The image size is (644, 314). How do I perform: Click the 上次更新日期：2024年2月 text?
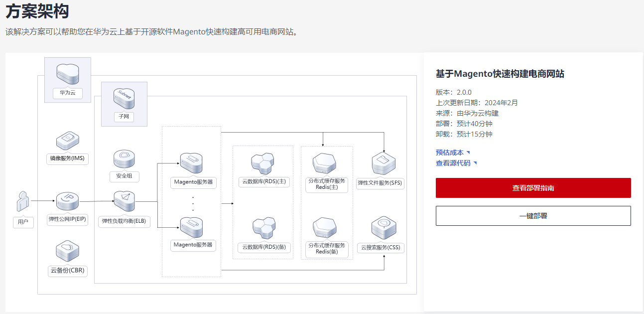[x=477, y=103]
